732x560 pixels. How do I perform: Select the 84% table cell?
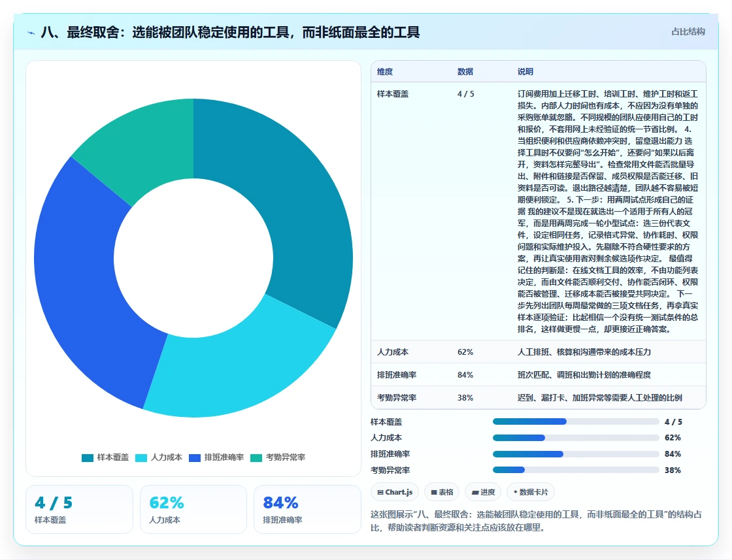tap(465, 374)
